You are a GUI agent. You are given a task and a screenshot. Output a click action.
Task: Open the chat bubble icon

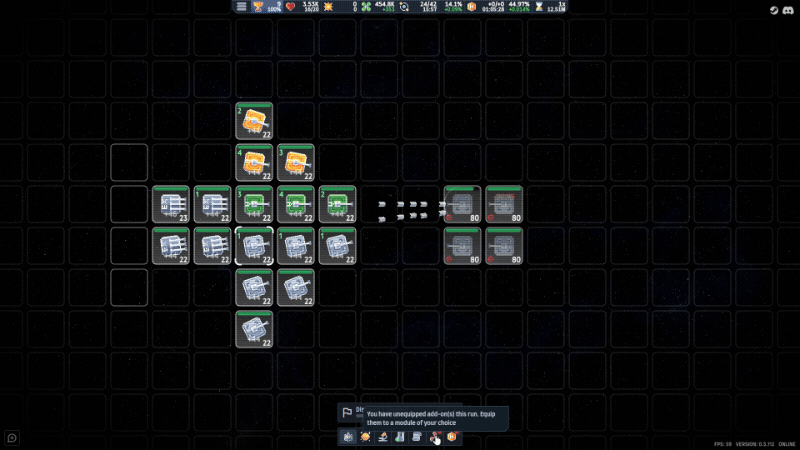coord(12,438)
